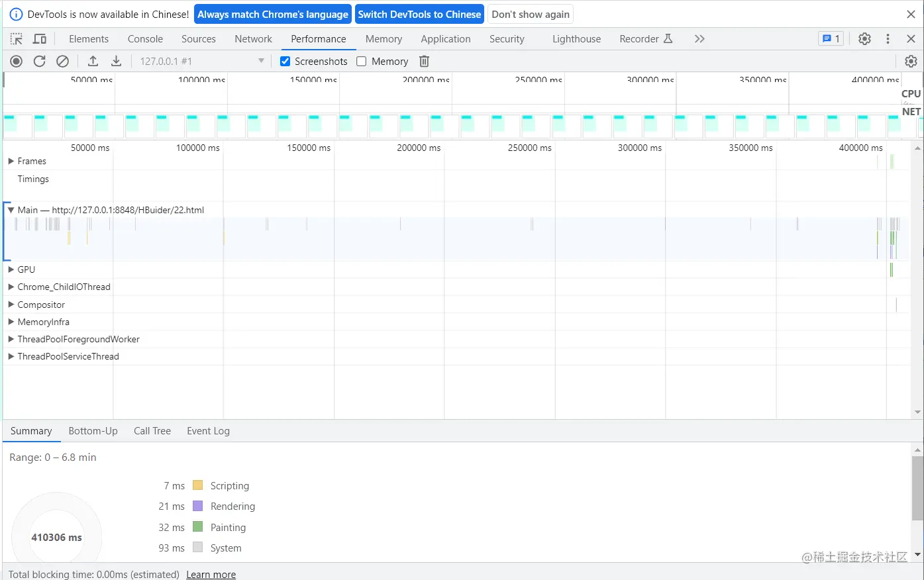This screenshot has height=580, width=924.
Task: Click the collect garbage trash icon
Action: coord(425,62)
